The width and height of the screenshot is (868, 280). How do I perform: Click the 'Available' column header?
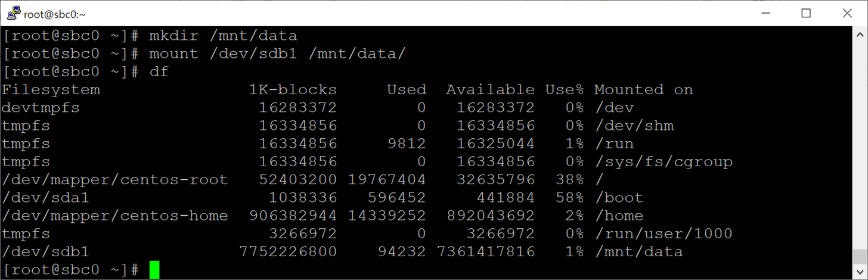(490, 89)
